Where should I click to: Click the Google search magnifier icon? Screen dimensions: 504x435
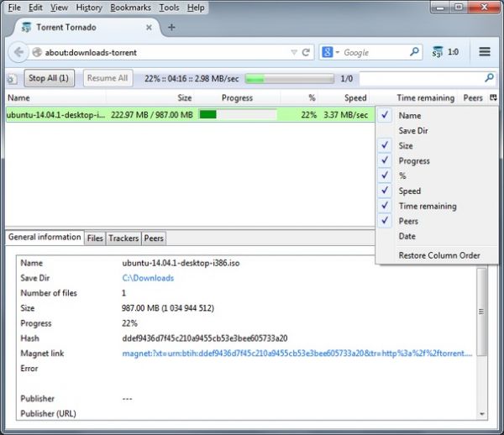414,52
